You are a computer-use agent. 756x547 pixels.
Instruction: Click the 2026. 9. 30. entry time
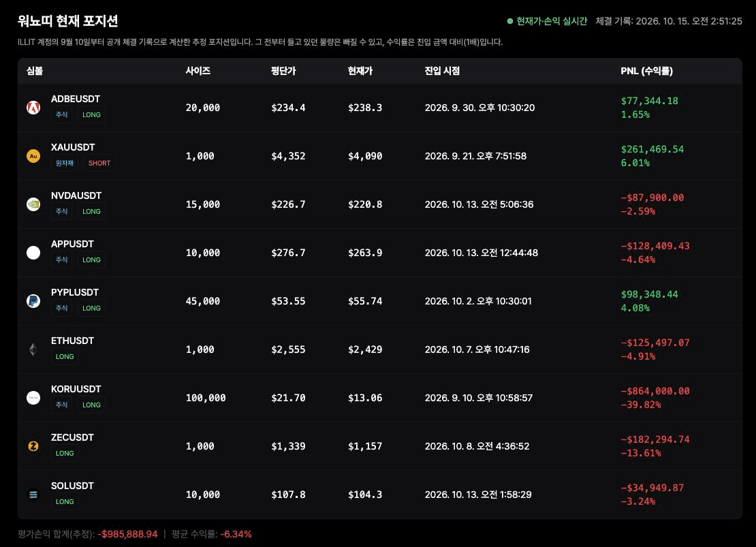coord(479,108)
